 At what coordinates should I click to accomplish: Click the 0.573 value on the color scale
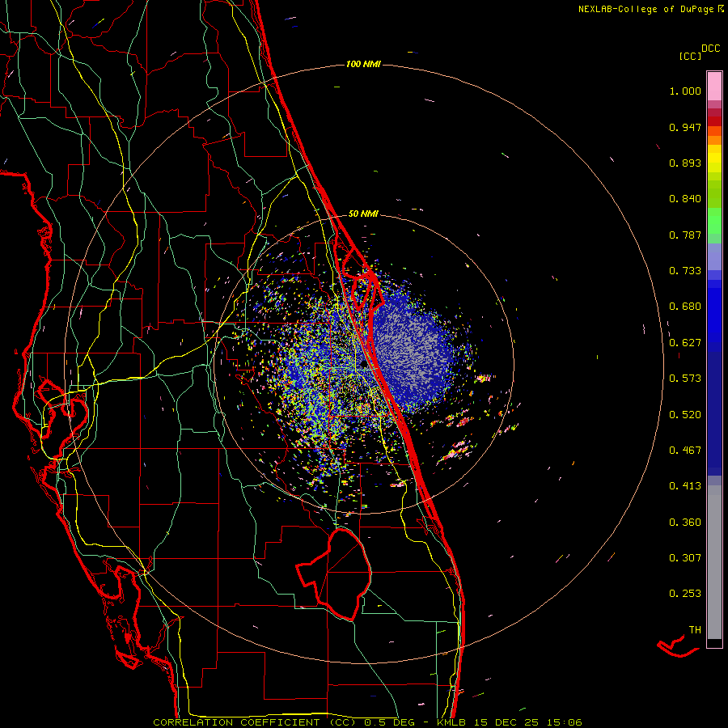pyautogui.click(x=685, y=379)
